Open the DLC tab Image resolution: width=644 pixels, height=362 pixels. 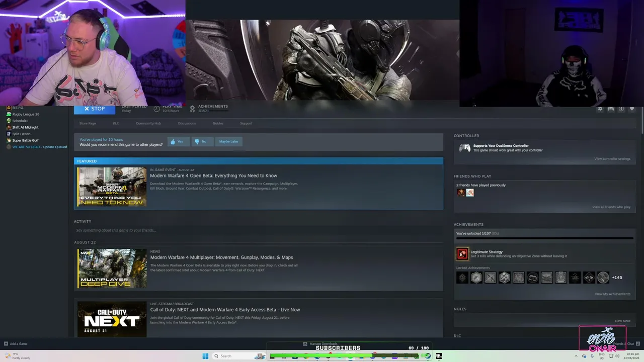coord(116,123)
